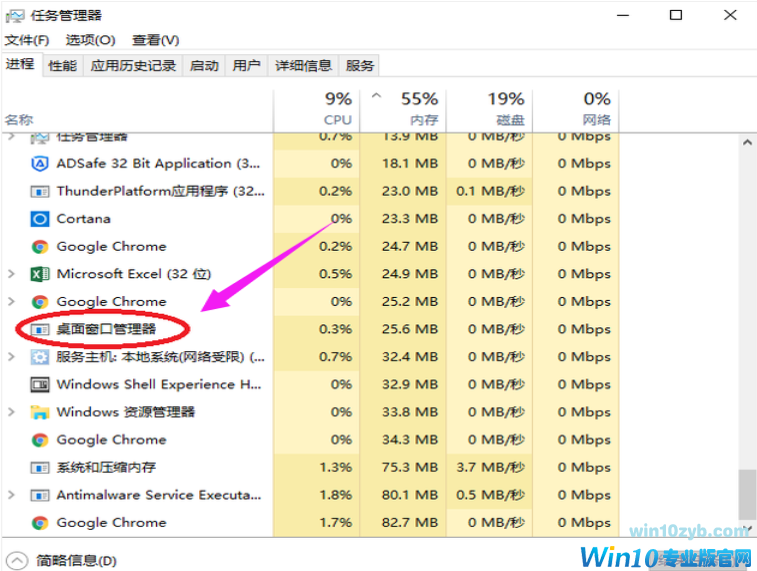Switch to the 性能 tab
Image resolution: width=757 pixels, height=571 pixels.
63,65
